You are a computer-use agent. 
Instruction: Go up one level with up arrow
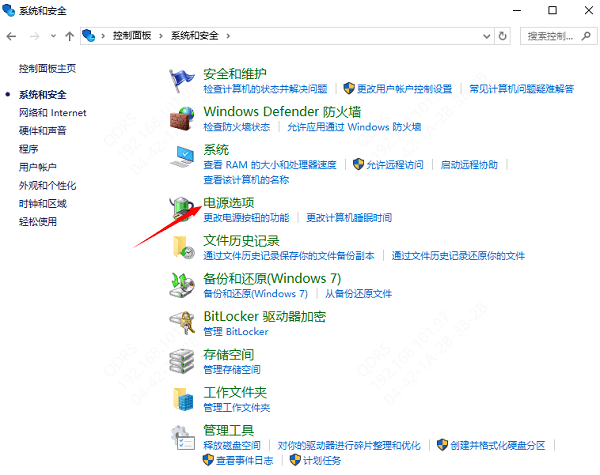pyautogui.click(x=69, y=36)
